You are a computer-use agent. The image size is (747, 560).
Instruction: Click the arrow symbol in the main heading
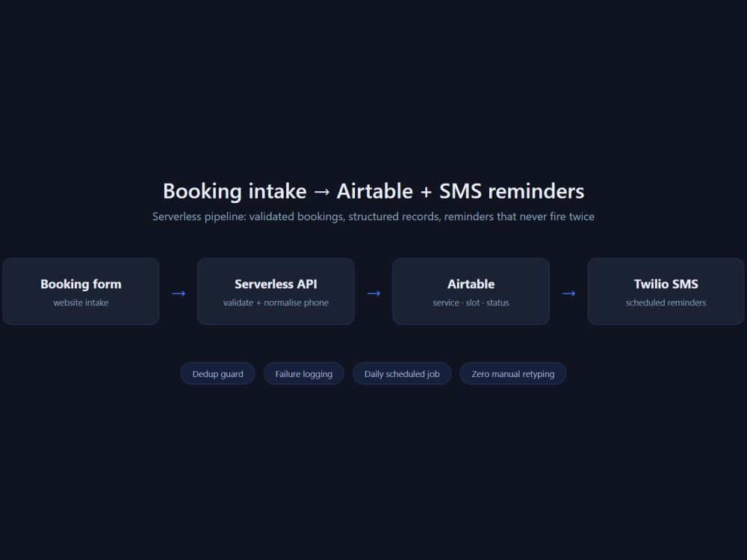coord(321,192)
